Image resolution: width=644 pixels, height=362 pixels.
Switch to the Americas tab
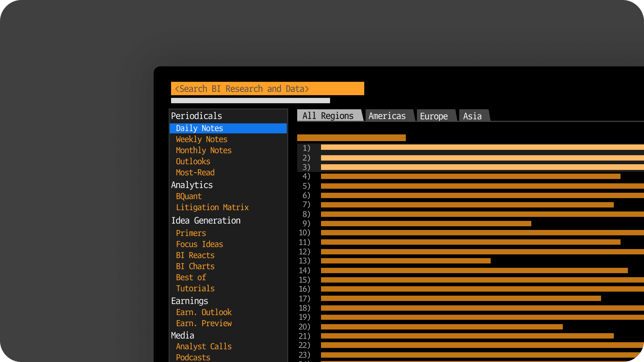tap(386, 116)
